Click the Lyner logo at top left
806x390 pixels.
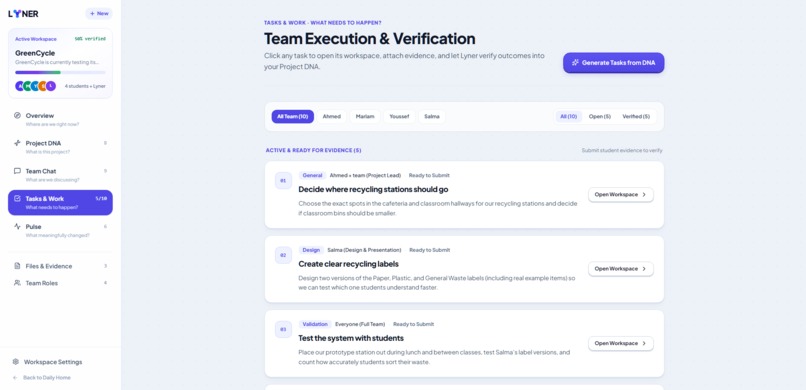click(23, 14)
